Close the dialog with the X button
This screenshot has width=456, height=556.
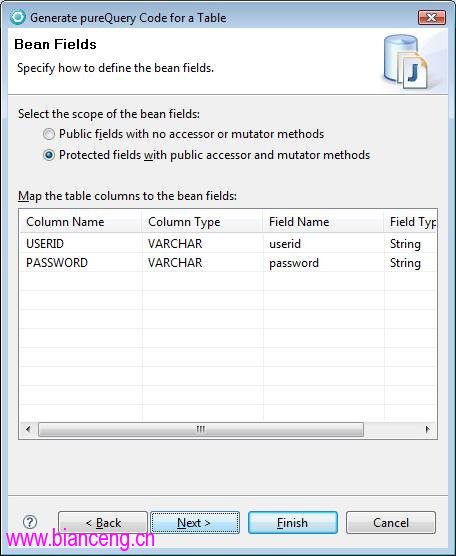tap(432, 17)
